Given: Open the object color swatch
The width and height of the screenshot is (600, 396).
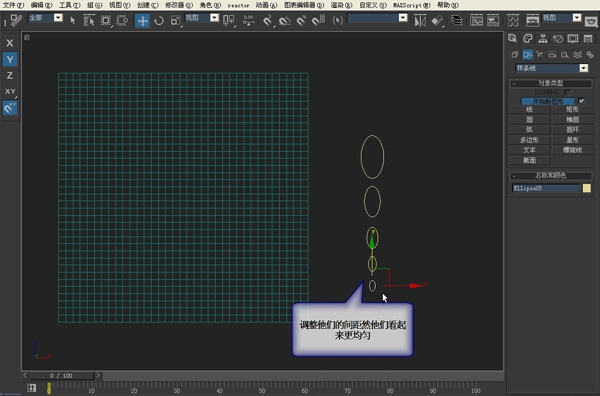Looking at the screenshot, I should (x=587, y=188).
